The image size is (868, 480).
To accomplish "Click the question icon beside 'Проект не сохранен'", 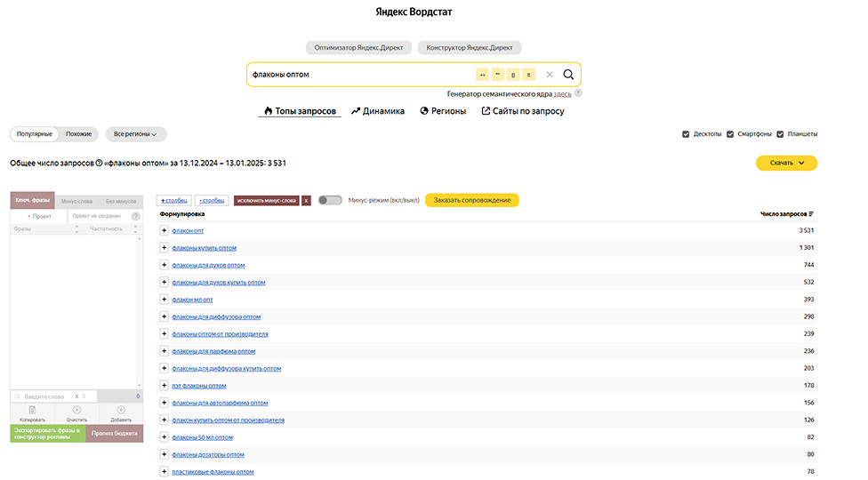I will (135, 216).
